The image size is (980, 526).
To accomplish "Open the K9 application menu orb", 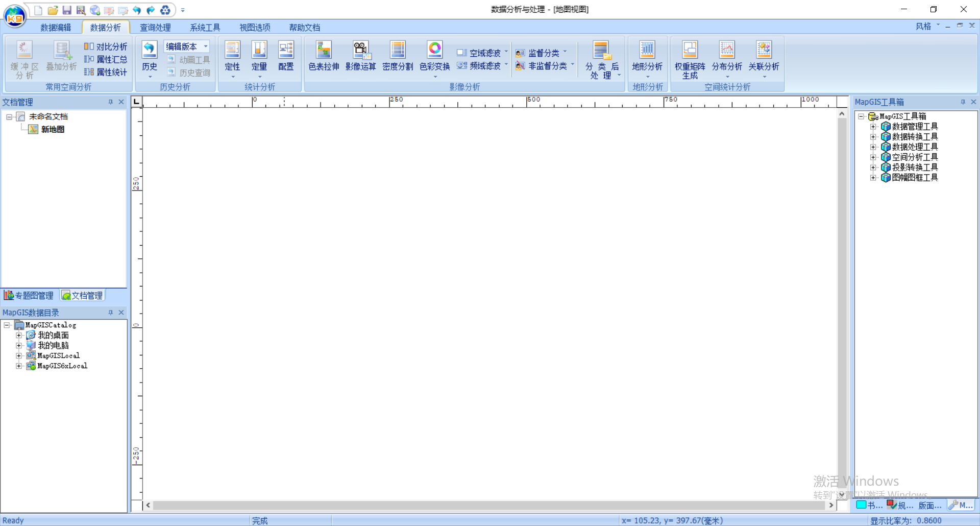I will pyautogui.click(x=15, y=16).
